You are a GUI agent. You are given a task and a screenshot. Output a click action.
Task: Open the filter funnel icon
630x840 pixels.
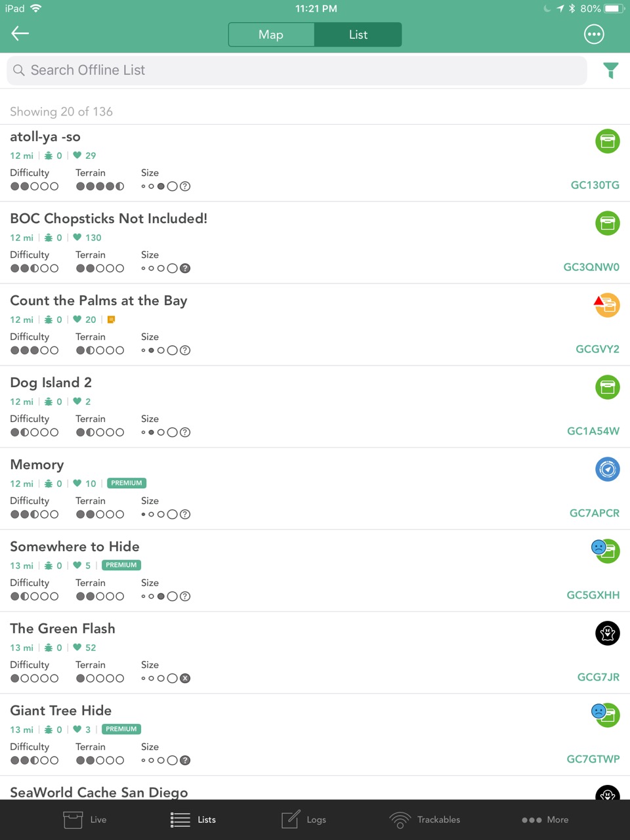click(611, 70)
